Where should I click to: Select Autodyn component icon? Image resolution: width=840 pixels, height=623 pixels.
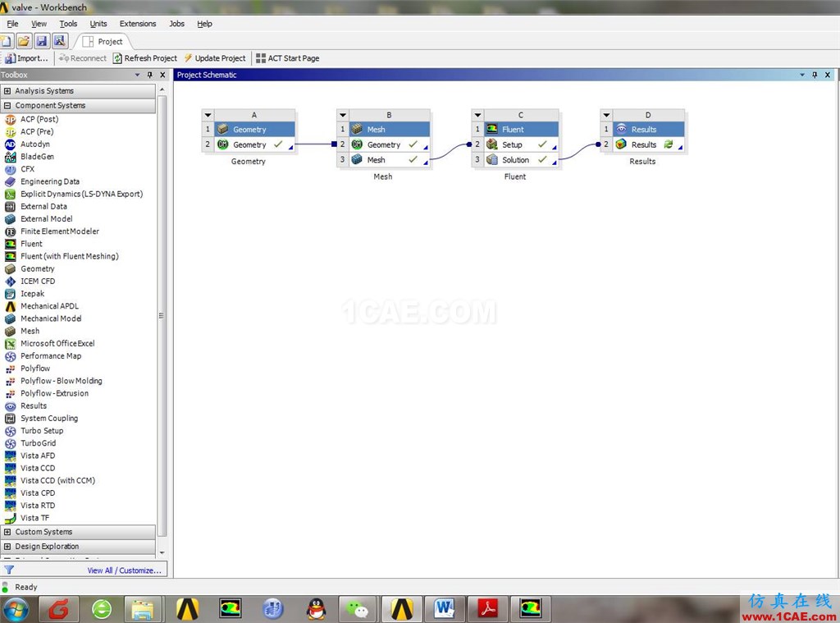[10, 144]
